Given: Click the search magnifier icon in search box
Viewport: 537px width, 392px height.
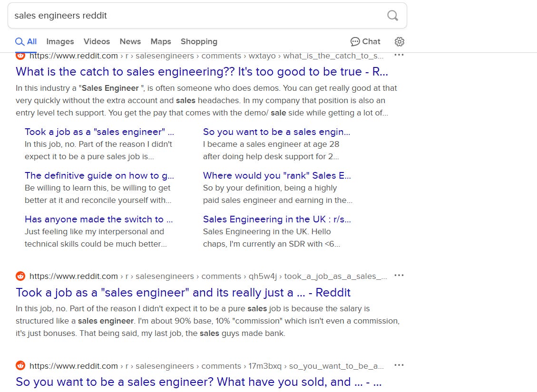Looking at the screenshot, I should pos(392,15).
